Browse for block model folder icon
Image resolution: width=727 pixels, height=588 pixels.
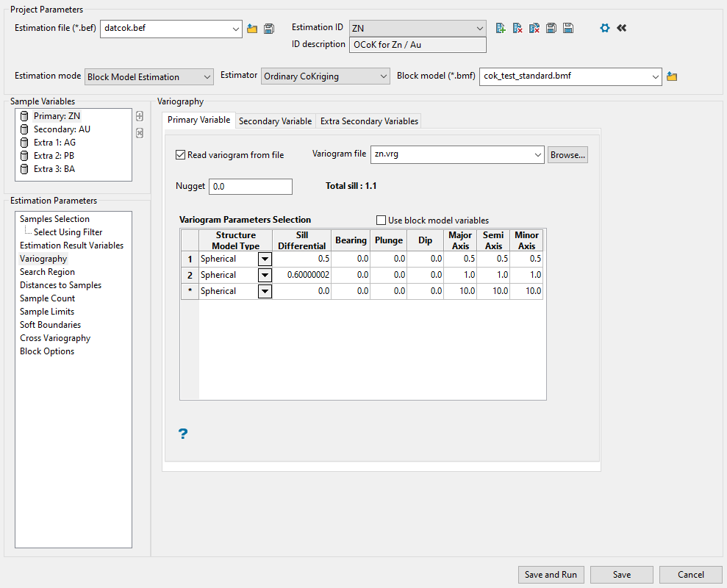pos(671,76)
